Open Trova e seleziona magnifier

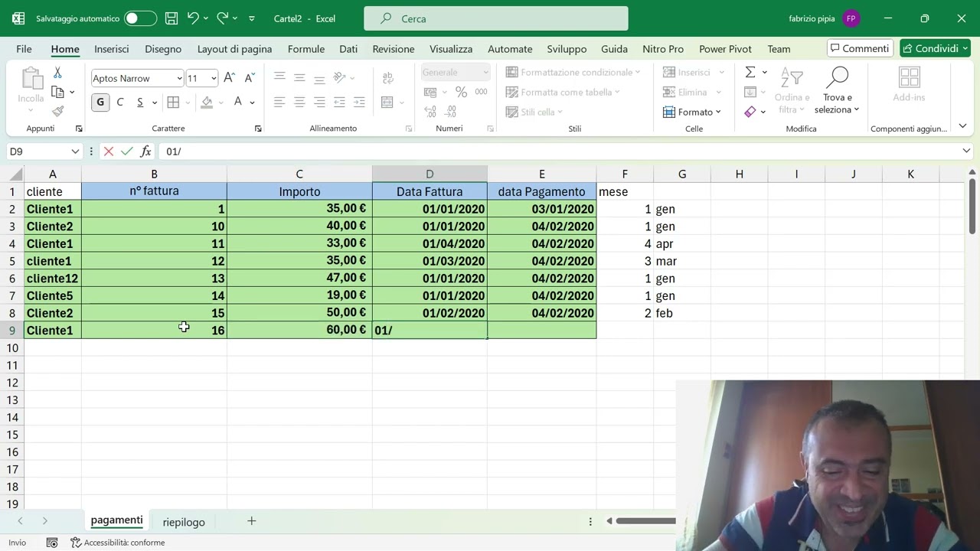point(837,90)
